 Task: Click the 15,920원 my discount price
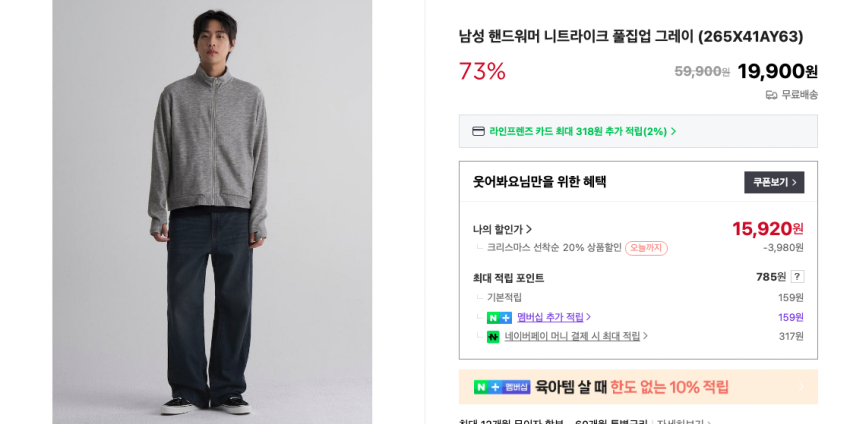(x=767, y=229)
